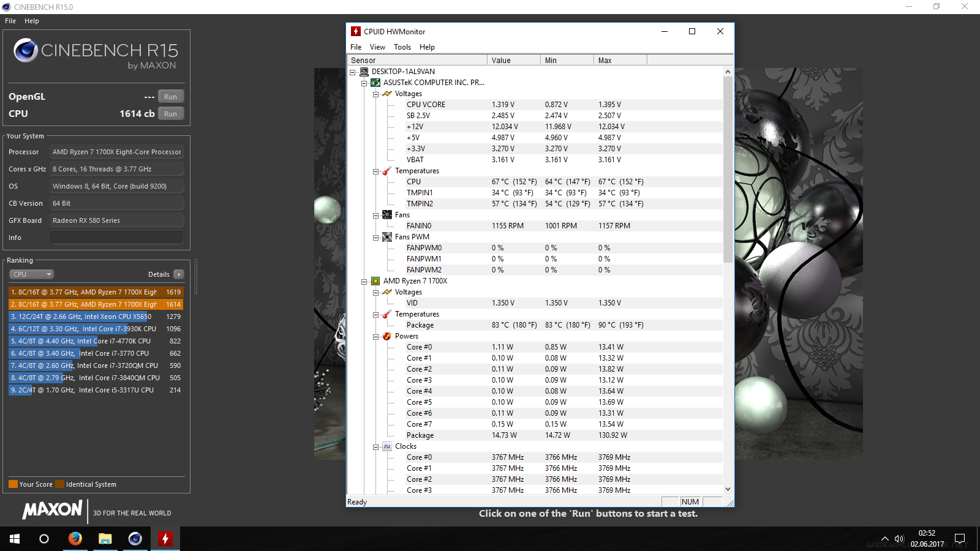
Task: Click the Value column header
Action: [514, 60]
